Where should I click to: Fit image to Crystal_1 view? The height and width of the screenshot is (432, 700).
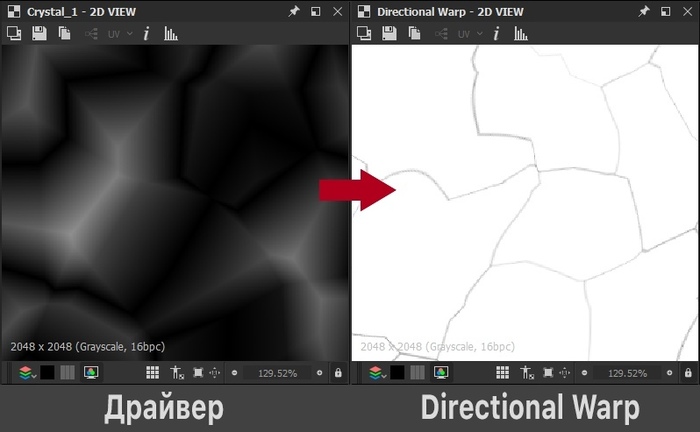[x=198, y=373]
